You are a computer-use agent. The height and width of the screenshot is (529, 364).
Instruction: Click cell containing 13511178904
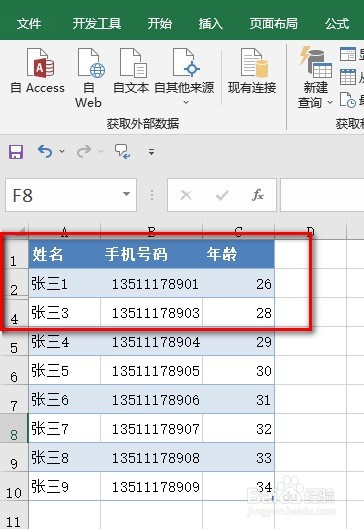tap(151, 342)
